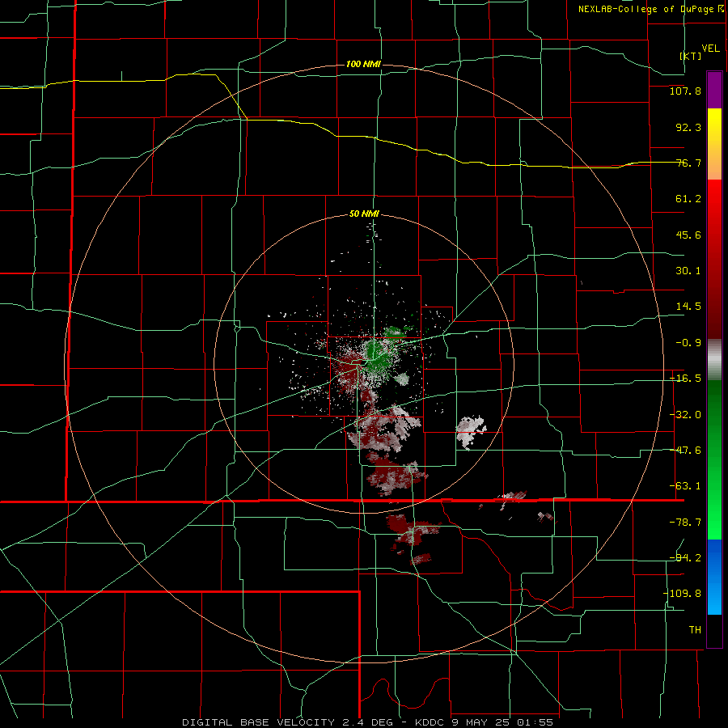Click the 50 NMI range ring label

(364, 214)
